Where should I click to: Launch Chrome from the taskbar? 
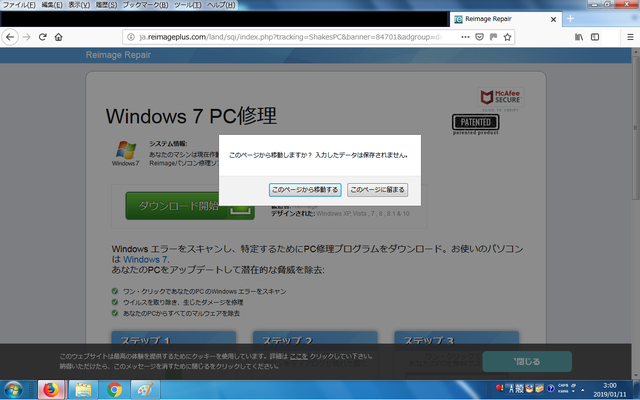click(115, 390)
